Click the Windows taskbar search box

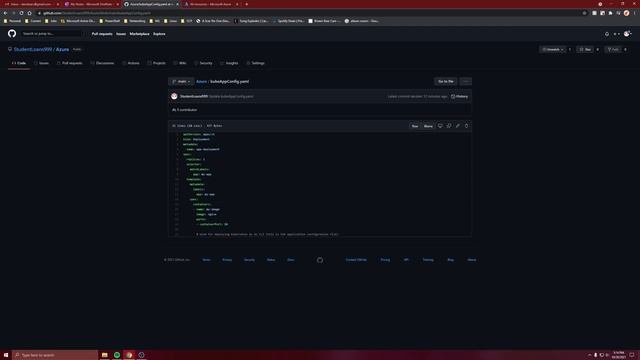coord(56,355)
